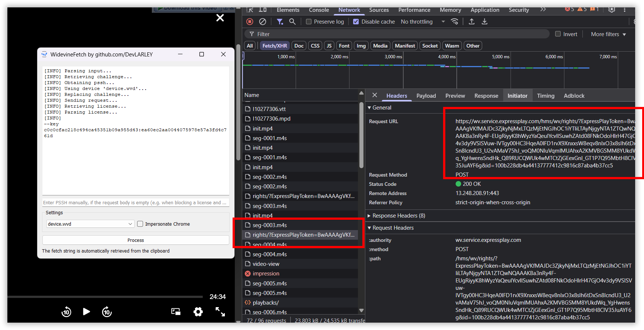This screenshot has width=644, height=330.
Task: Enable the Preserve log checkbox
Action: tap(309, 22)
